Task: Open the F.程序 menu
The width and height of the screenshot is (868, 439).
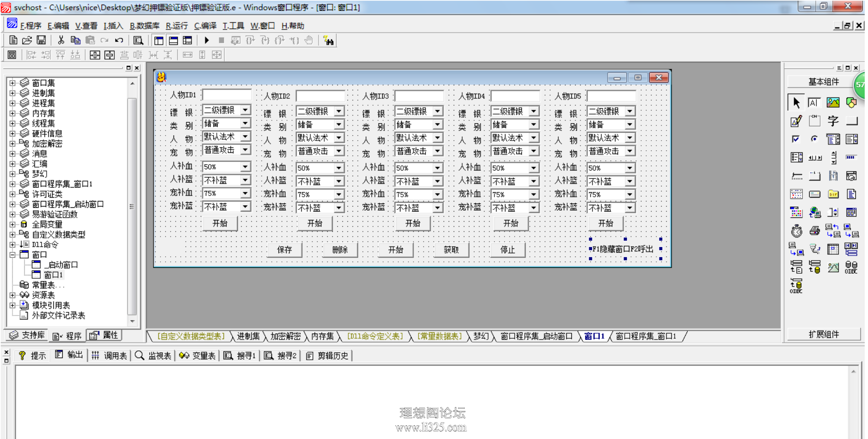Action: 31,26
